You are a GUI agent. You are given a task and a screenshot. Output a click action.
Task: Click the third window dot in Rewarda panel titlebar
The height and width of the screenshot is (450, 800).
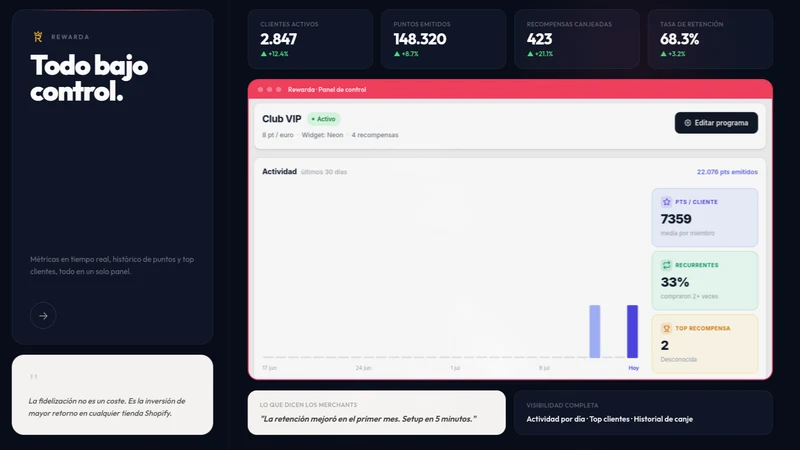(279, 89)
